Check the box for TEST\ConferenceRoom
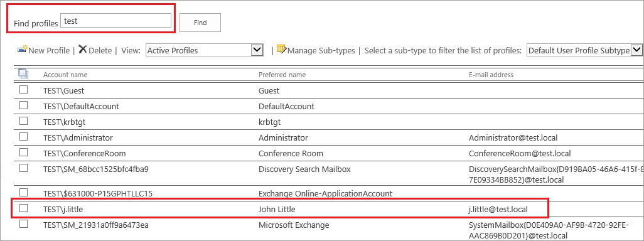The image size is (644, 241). tap(24, 152)
